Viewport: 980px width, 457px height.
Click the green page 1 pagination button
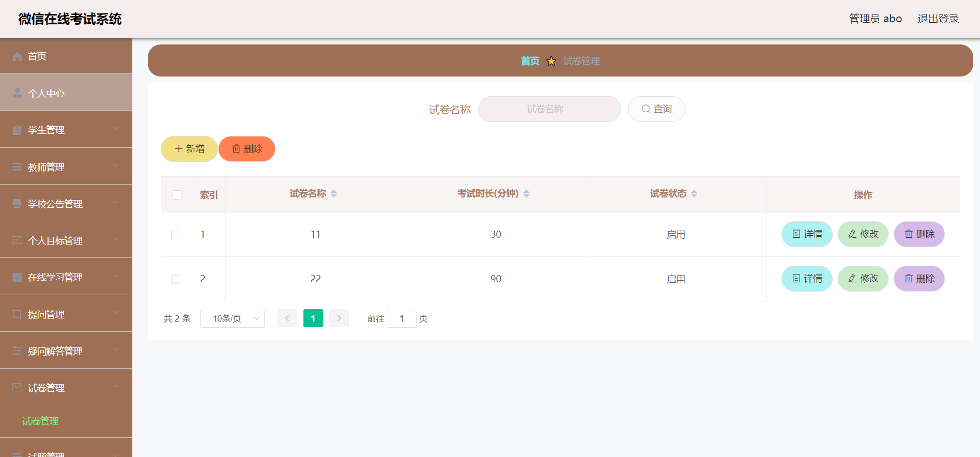[x=313, y=318]
